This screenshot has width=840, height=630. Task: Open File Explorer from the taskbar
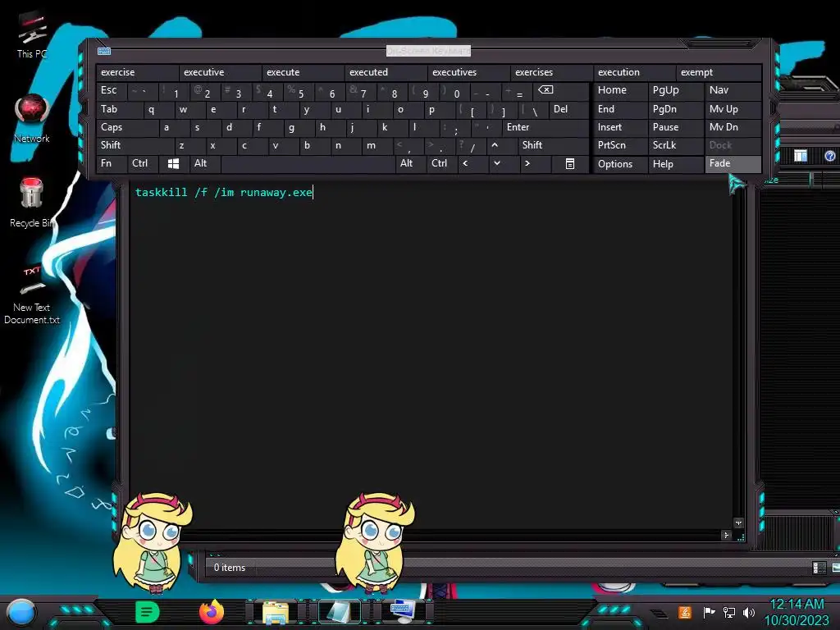pyautogui.click(x=276, y=612)
